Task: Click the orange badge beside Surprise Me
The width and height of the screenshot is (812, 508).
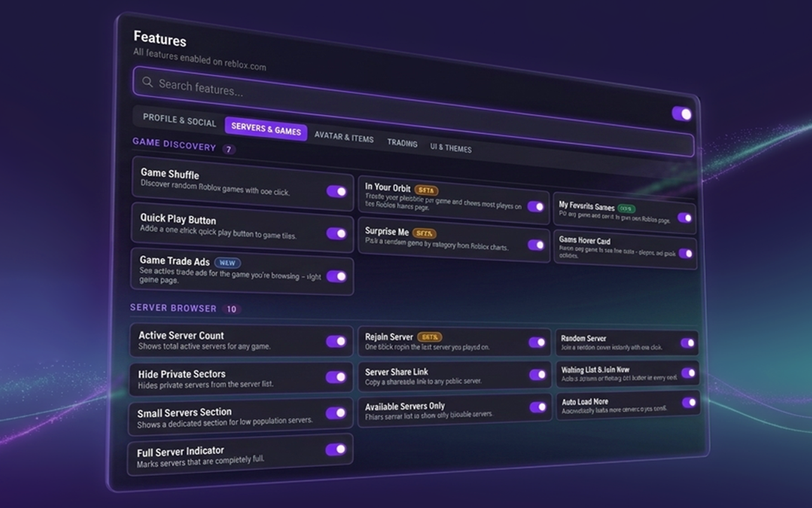Action: click(424, 233)
